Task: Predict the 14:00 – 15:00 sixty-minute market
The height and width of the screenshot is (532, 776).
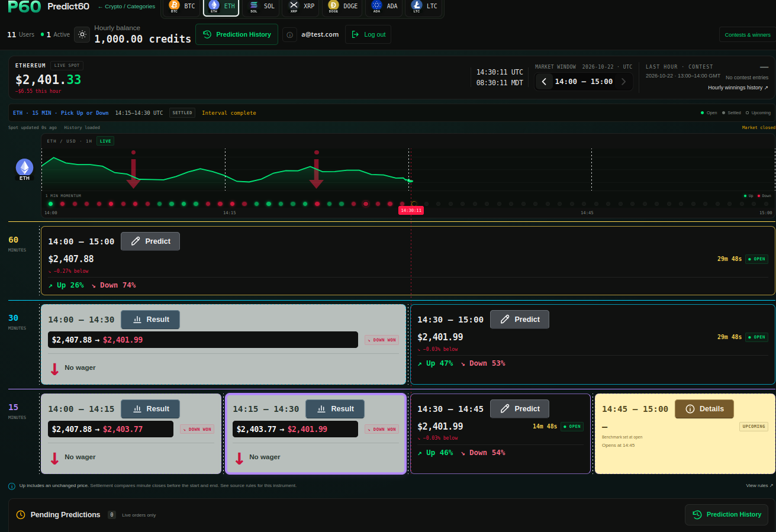Action: 150,241
